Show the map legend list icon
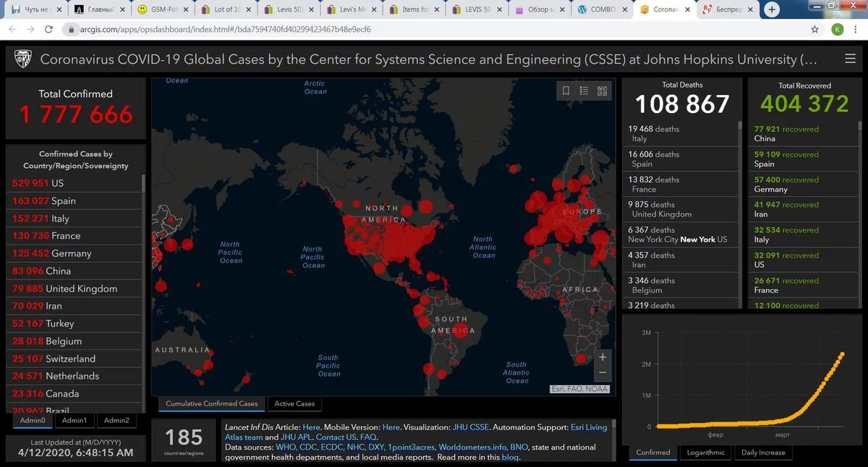 pos(584,91)
